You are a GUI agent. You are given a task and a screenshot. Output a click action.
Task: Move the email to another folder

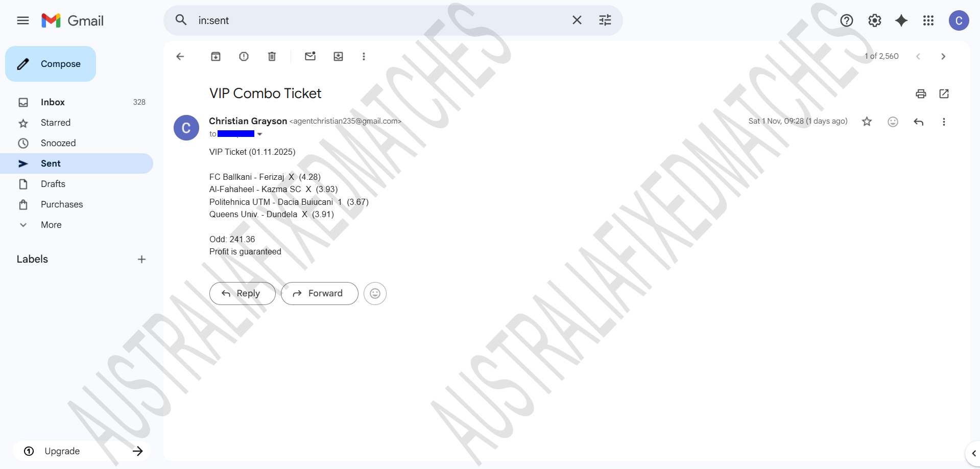click(x=339, y=56)
